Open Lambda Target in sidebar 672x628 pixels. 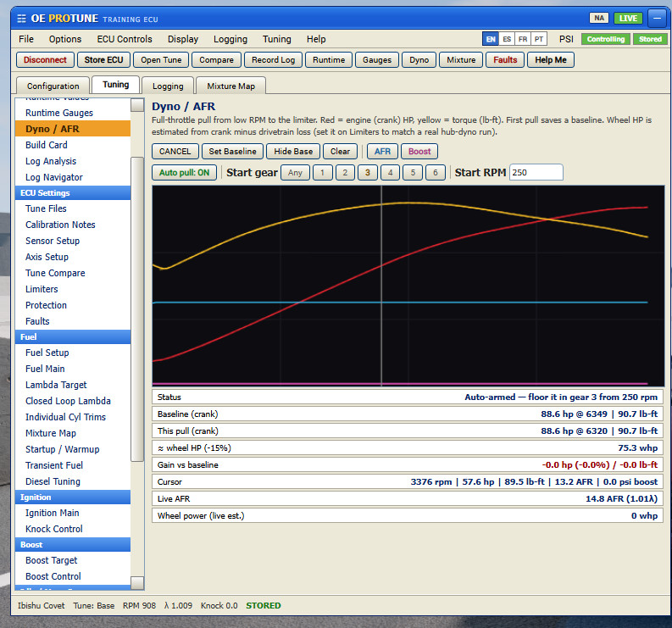tap(73, 385)
